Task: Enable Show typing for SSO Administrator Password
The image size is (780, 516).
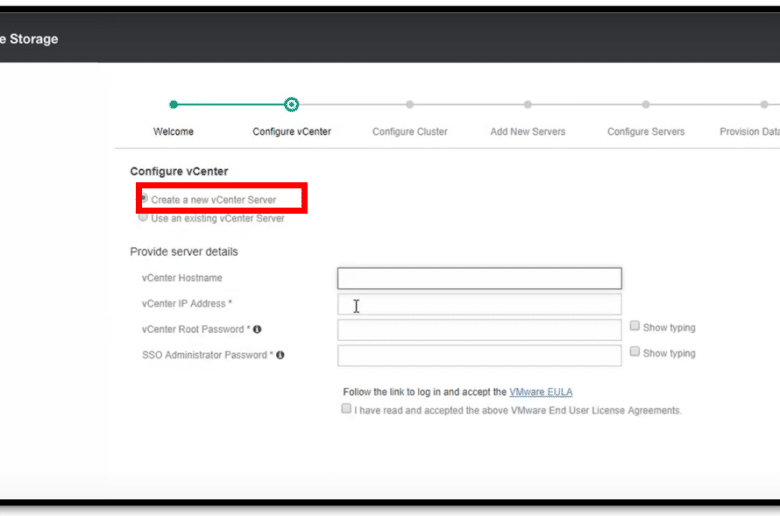Action: tap(634, 352)
